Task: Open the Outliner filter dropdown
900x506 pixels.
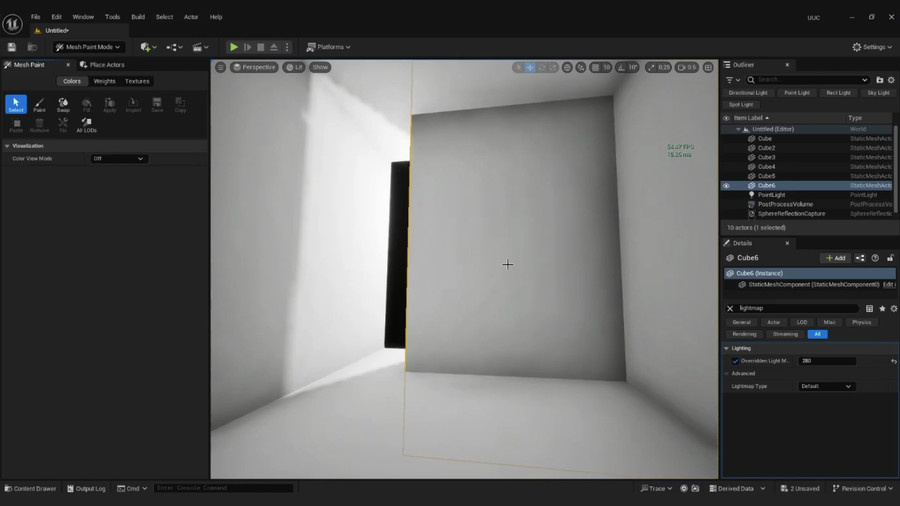Action: [732, 80]
